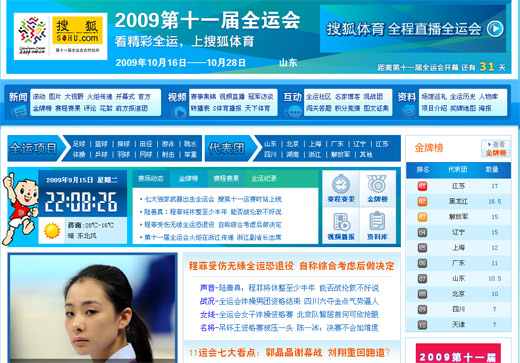Open headline 程菲受伤无缘全运恐退役
The image size is (520, 363).
241,266
